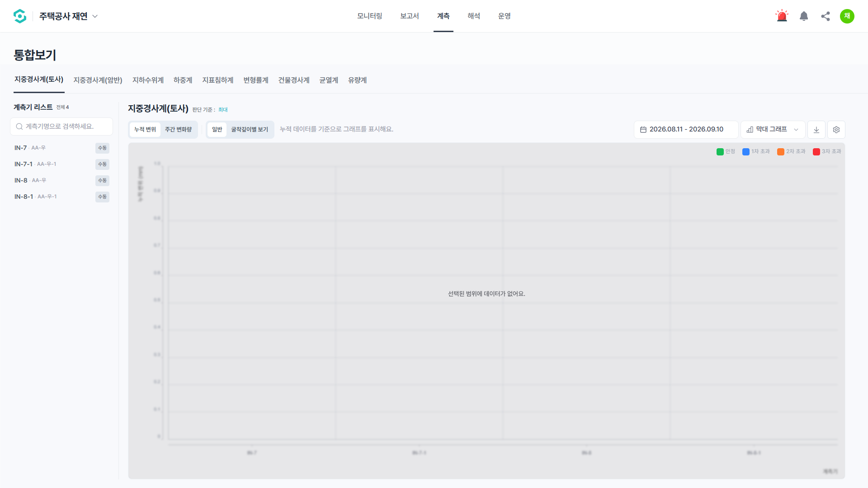Click the share icon in header
This screenshot has width=868, height=488.
826,16
